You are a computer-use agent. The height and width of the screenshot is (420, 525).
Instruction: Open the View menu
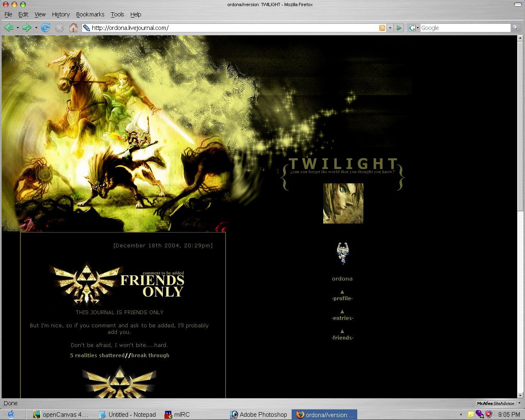click(40, 14)
